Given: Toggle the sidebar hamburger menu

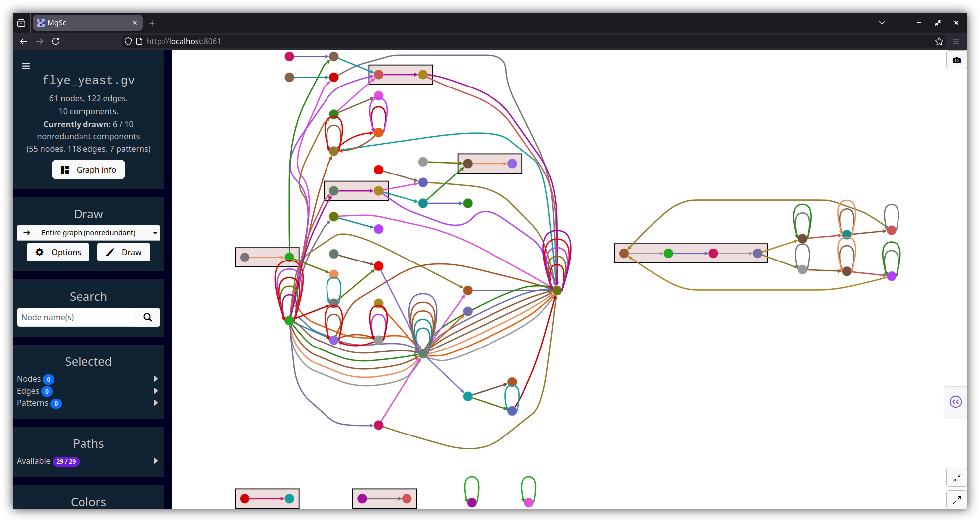Looking at the screenshot, I should tap(26, 66).
